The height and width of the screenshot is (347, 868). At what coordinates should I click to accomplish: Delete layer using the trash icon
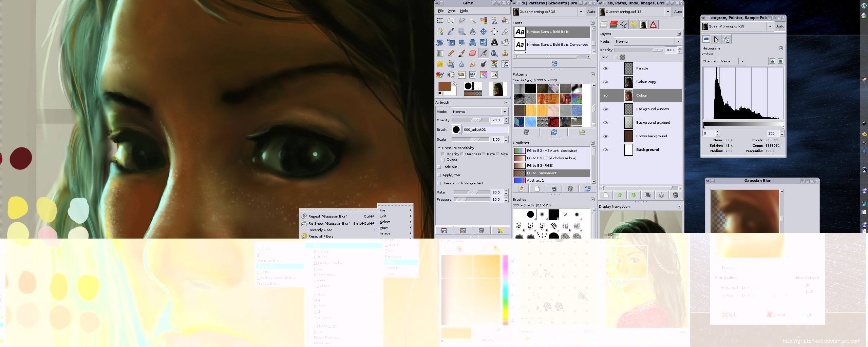click(675, 195)
